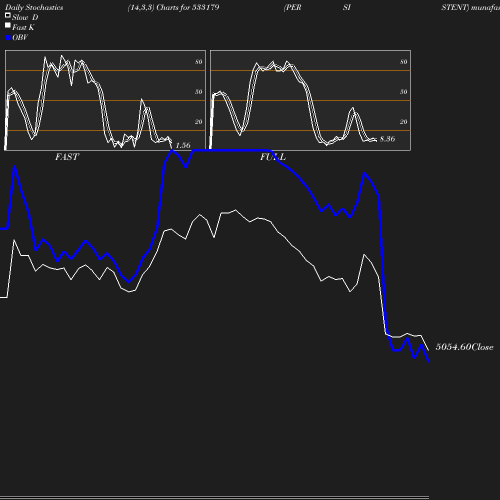Click the Fast K legend swatch
Image resolution: width=500 pixels, height=500 pixels.
click(8, 25)
